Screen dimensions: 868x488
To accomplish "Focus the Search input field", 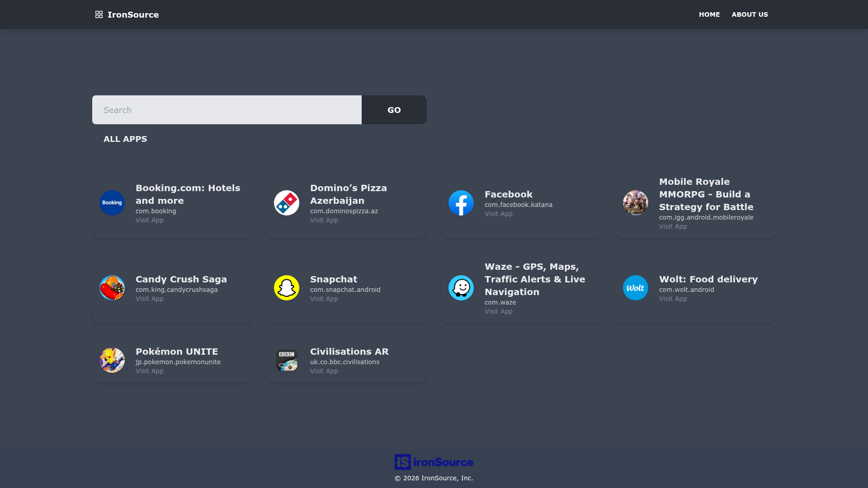I will (x=227, y=110).
